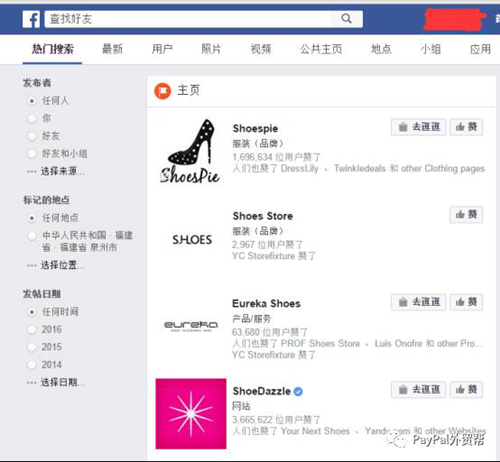Screen dimensions: 500x462
Task: Open the Shoespie page link
Action: coord(255,128)
